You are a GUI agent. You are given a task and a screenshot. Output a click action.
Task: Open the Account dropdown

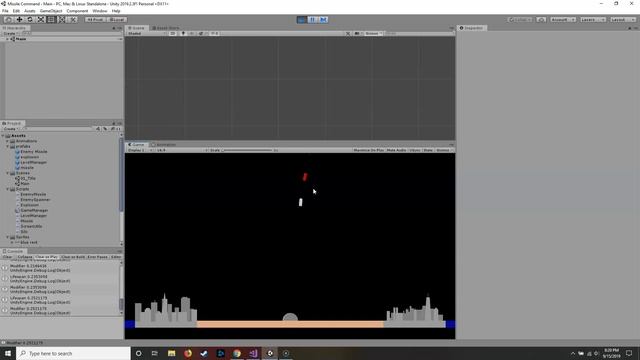point(562,20)
